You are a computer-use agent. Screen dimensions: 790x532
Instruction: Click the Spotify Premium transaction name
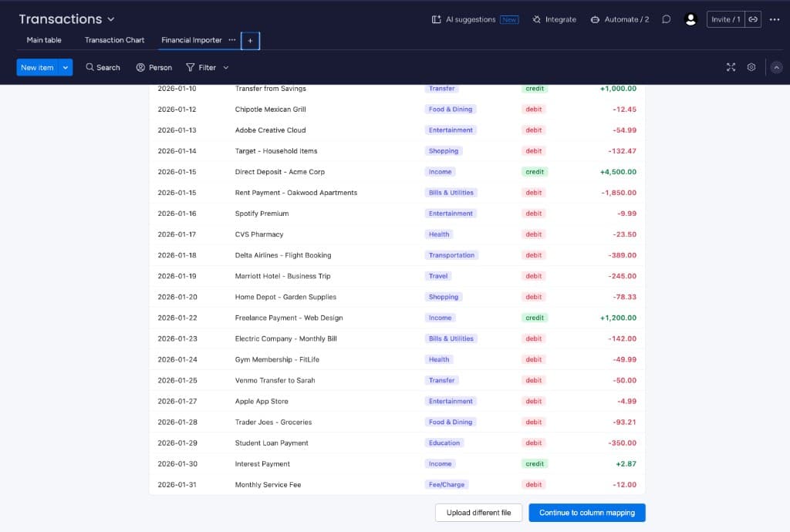point(262,213)
